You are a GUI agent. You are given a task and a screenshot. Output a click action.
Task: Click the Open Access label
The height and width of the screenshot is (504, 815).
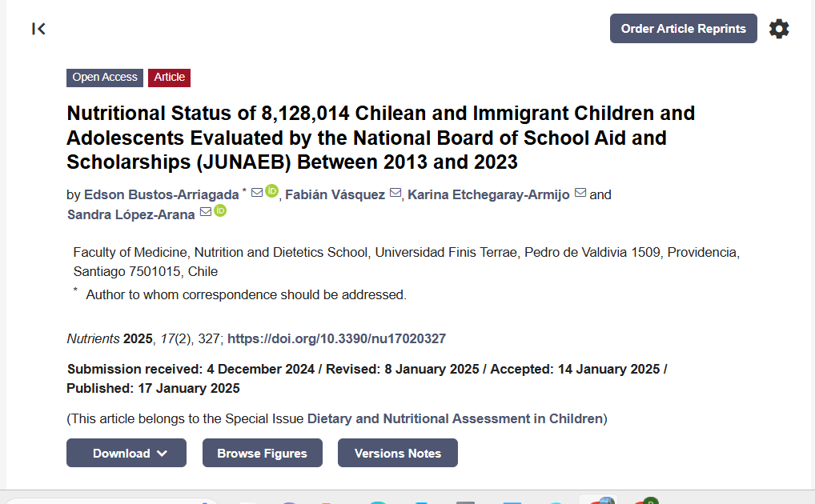pyautogui.click(x=105, y=78)
